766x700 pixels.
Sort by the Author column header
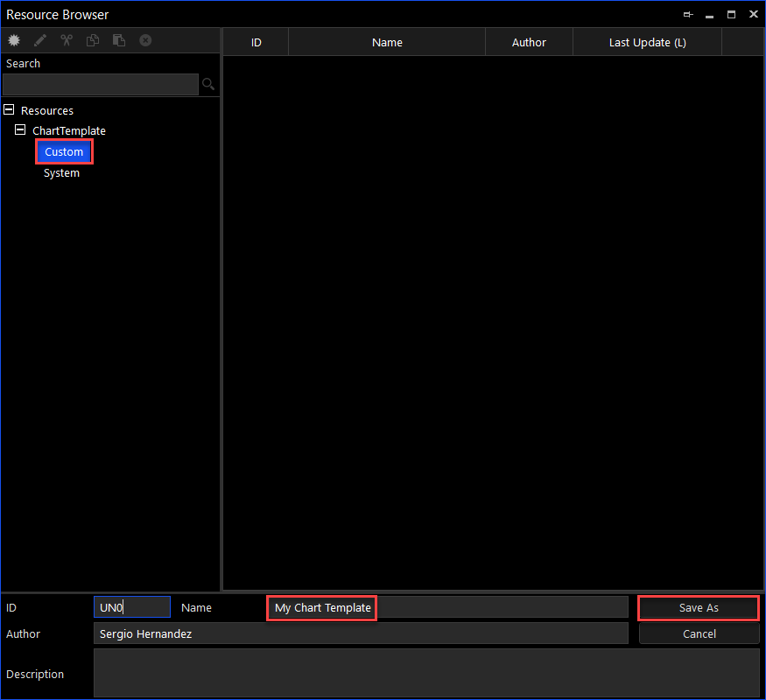529,42
